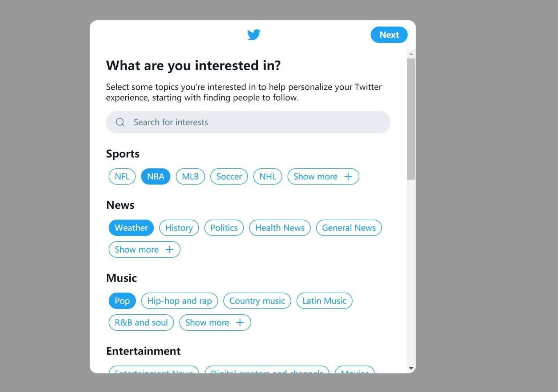558x392 pixels.
Task: Click the plus icon on Music Show more
Action: 240,322
